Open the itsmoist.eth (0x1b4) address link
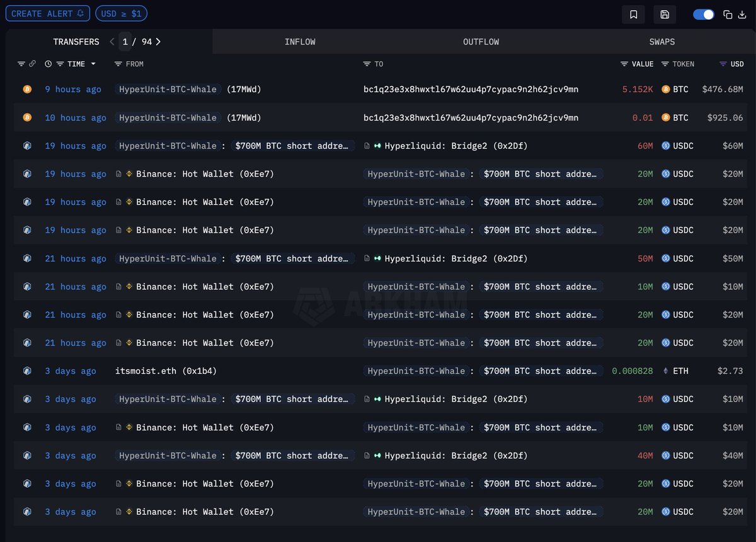 pos(166,371)
